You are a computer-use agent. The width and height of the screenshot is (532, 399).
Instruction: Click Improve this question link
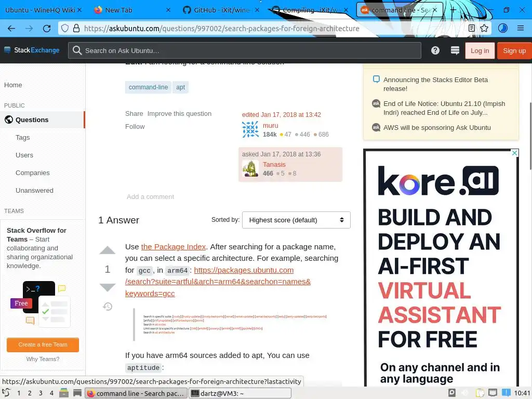(x=179, y=114)
